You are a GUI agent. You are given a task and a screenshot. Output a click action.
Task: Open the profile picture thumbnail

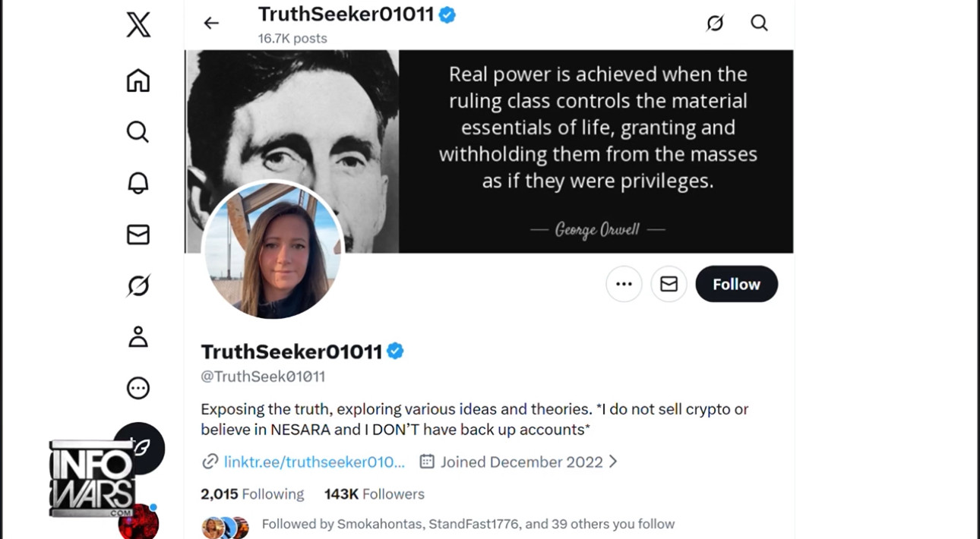273,251
